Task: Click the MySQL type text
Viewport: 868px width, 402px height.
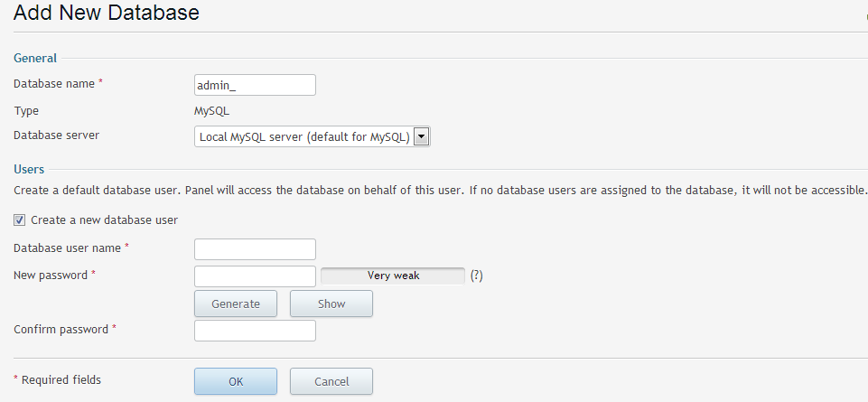Action: tap(211, 111)
